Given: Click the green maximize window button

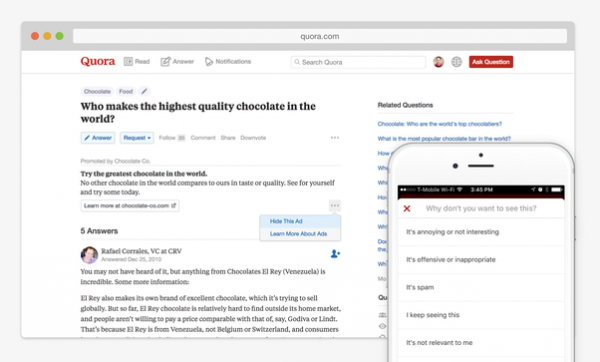Looking at the screenshot, I should tap(59, 36).
